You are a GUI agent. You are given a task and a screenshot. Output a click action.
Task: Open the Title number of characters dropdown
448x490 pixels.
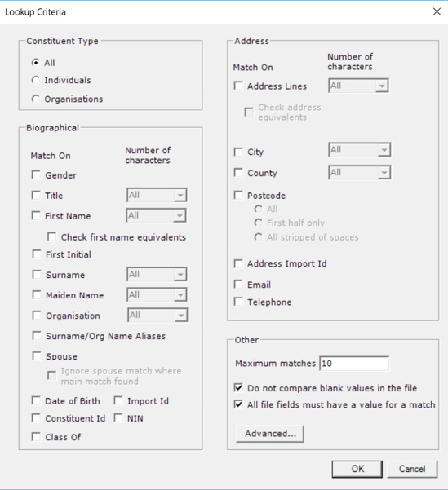point(157,196)
